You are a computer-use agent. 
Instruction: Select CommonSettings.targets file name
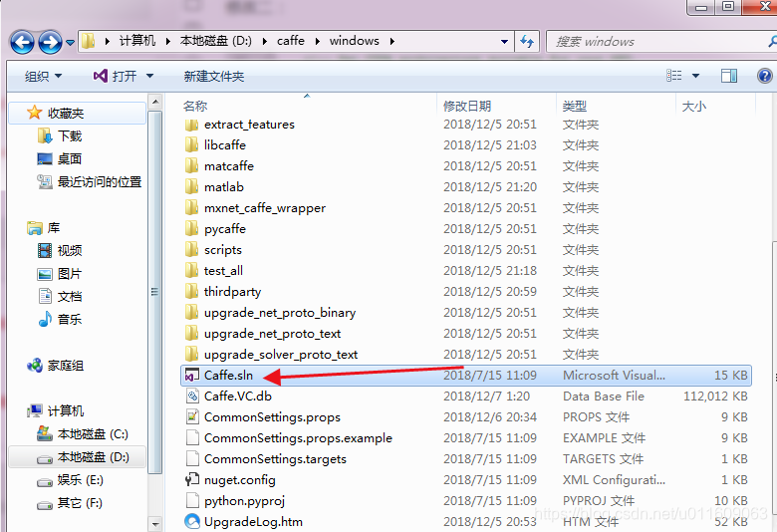275,459
